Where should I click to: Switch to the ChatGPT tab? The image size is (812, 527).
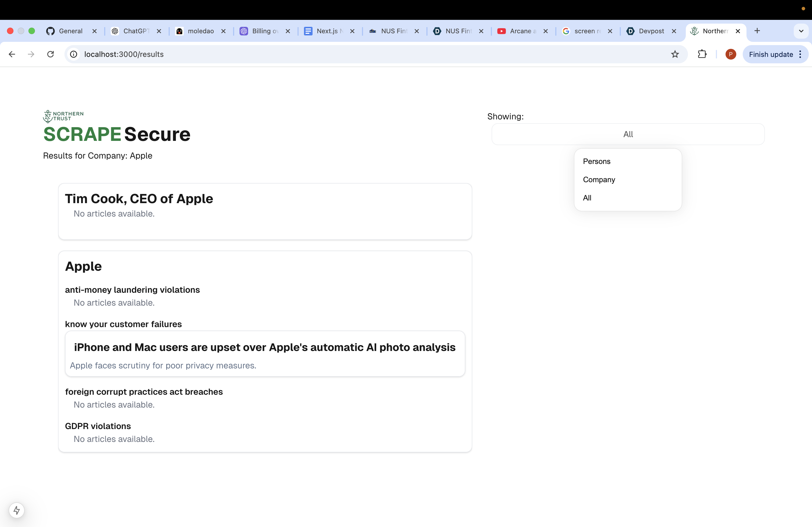136,31
